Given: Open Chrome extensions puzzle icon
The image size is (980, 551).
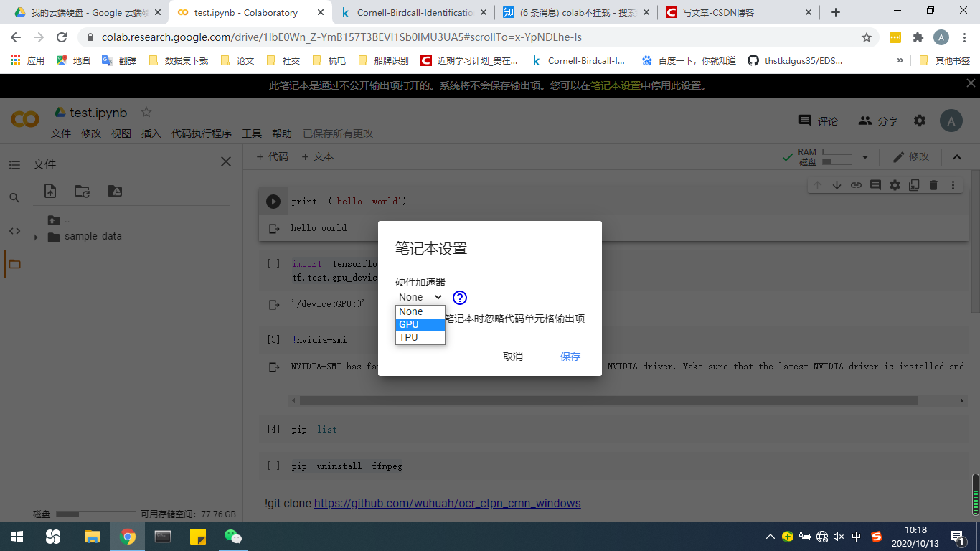Looking at the screenshot, I should 918,37.
